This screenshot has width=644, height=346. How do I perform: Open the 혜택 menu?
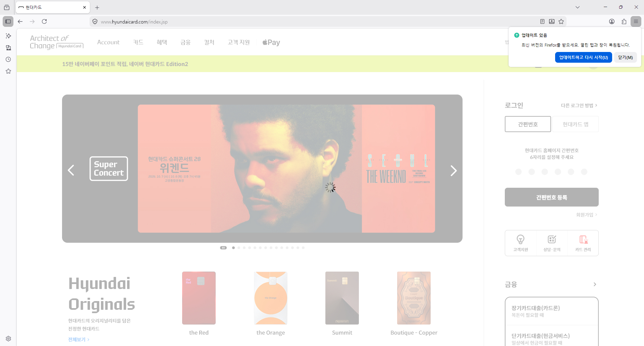162,42
